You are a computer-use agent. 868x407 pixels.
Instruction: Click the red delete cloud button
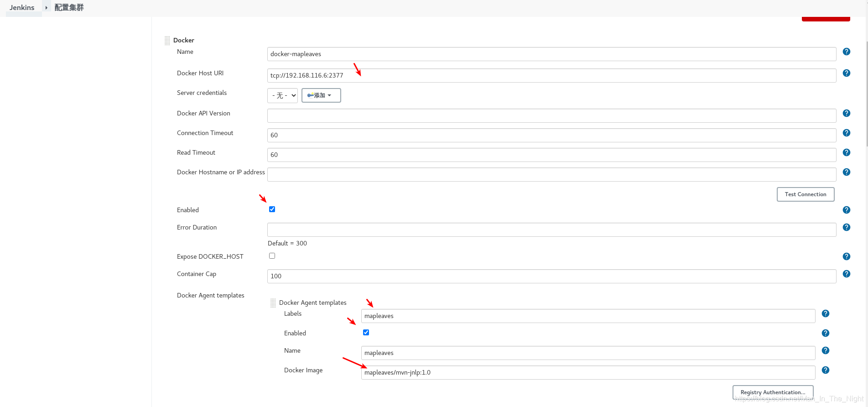(x=826, y=19)
